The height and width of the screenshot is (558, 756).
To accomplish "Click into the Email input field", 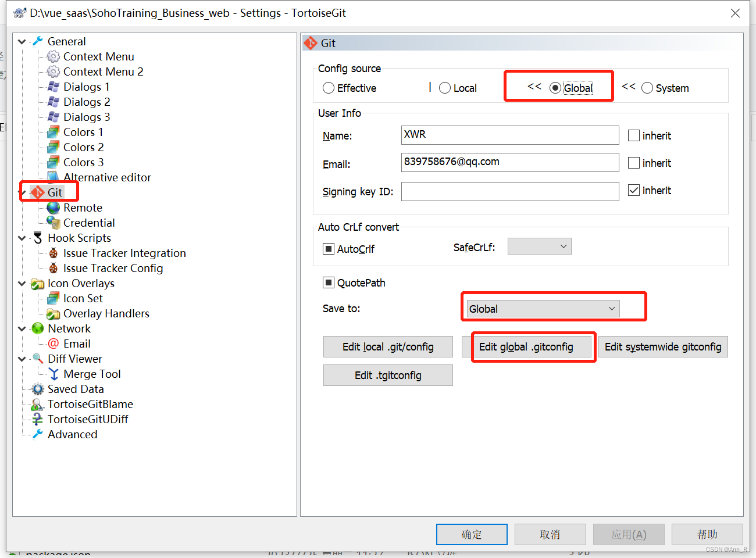I will point(510,162).
